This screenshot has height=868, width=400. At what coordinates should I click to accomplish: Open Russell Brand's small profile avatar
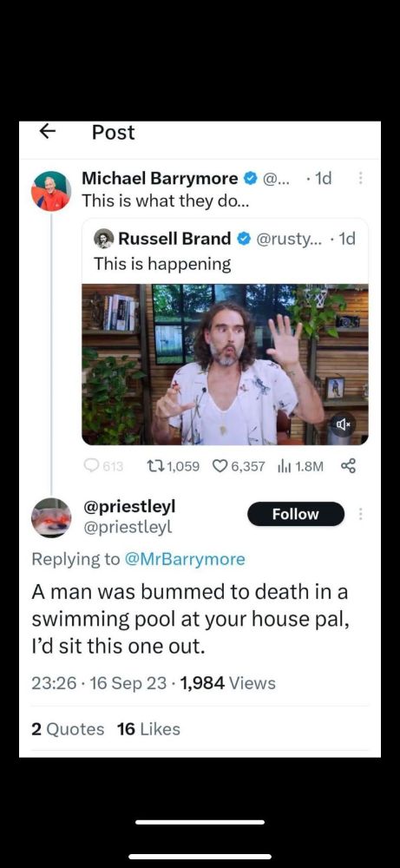coord(103,239)
